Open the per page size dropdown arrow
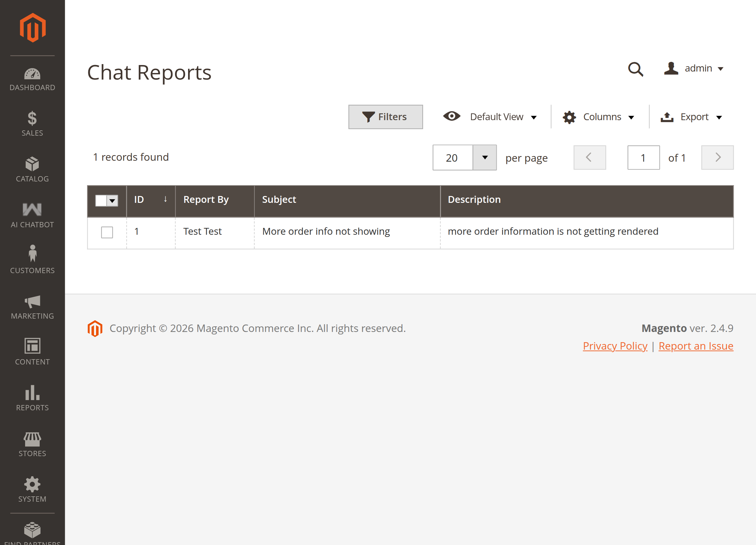The image size is (756, 545). (x=485, y=158)
